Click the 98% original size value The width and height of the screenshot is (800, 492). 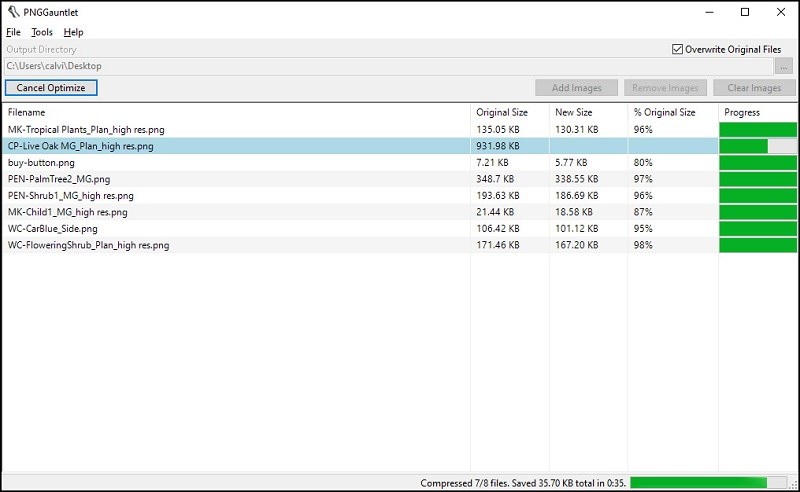[643, 245]
